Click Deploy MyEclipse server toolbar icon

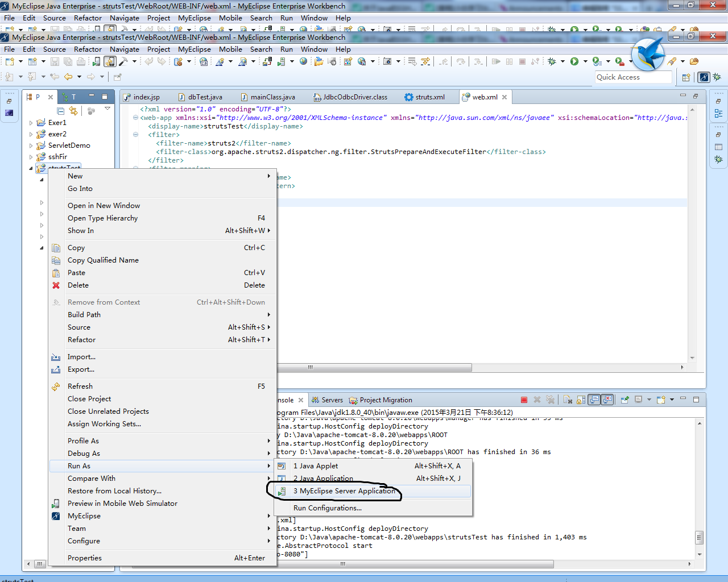266,61
